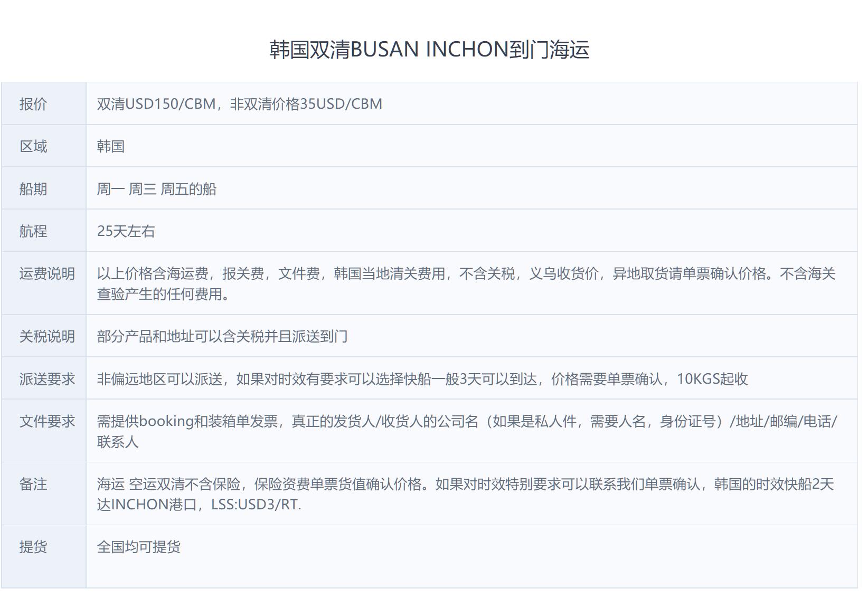Click the 区域 row label
Viewport: 868px width, 598px height.
click(33, 146)
